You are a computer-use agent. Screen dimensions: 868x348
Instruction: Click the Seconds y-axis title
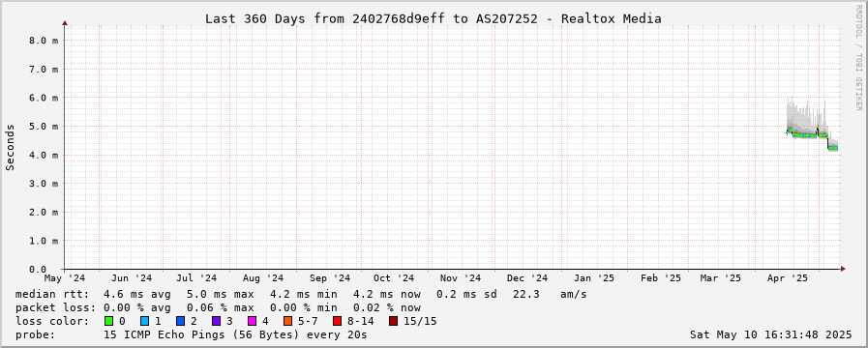coord(11,147)
